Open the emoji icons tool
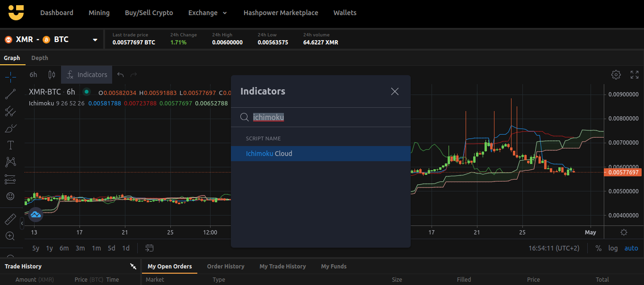The image size is (644, 285). click(x=10, y=196)
